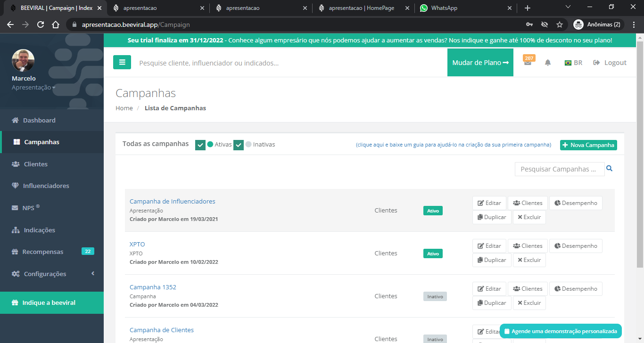Image resolution: width=644 pixels, height=343 pixels.
Task: View Clientes of the XPTO campaign
Action: 528,246
